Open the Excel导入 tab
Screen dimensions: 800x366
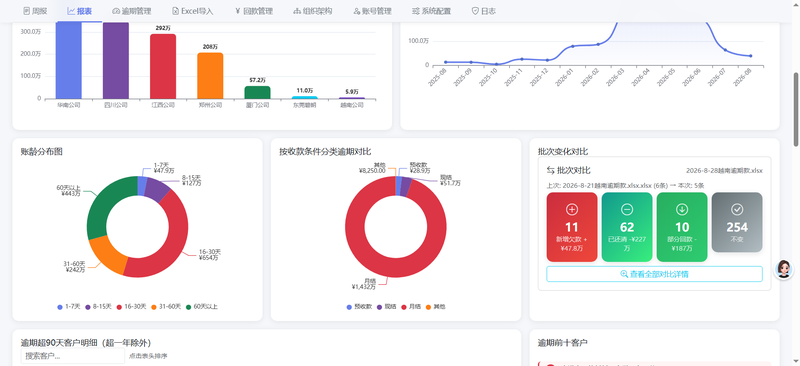pyautogui.click(x=192, y=11)
